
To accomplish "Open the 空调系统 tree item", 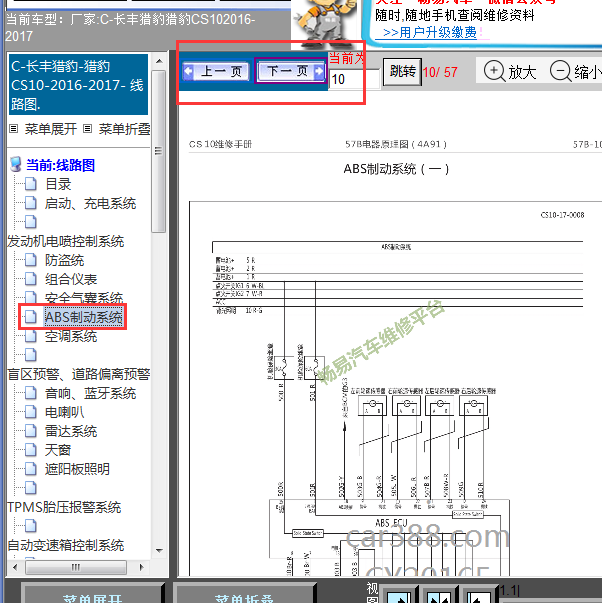I will pos(71,336).
